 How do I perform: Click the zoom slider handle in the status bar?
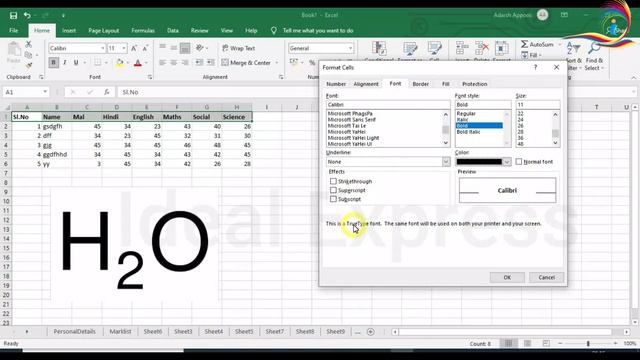(x=588, y=344)
